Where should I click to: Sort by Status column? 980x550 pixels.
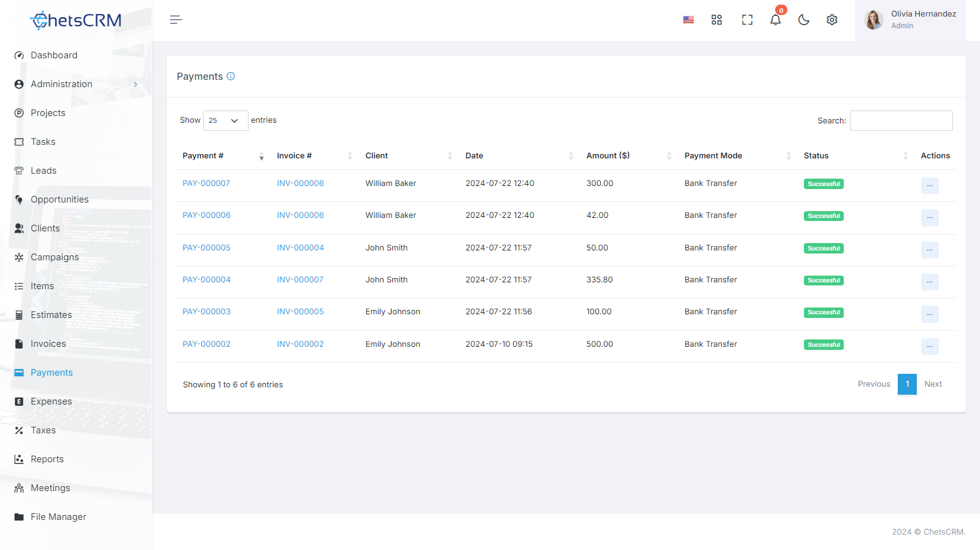(856, 156)
